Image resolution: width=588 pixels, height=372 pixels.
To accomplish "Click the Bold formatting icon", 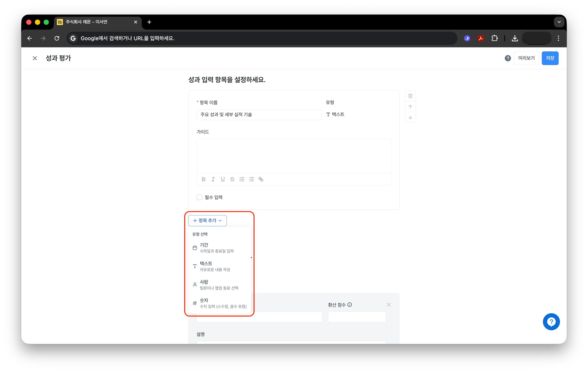I will tap(203, 179).
